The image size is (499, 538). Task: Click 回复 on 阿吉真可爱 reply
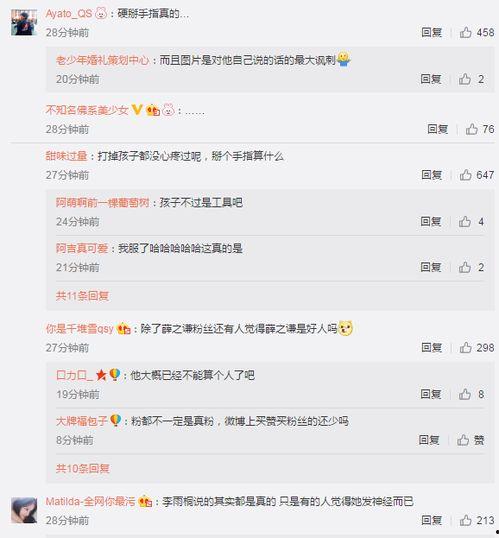[431, 267]
